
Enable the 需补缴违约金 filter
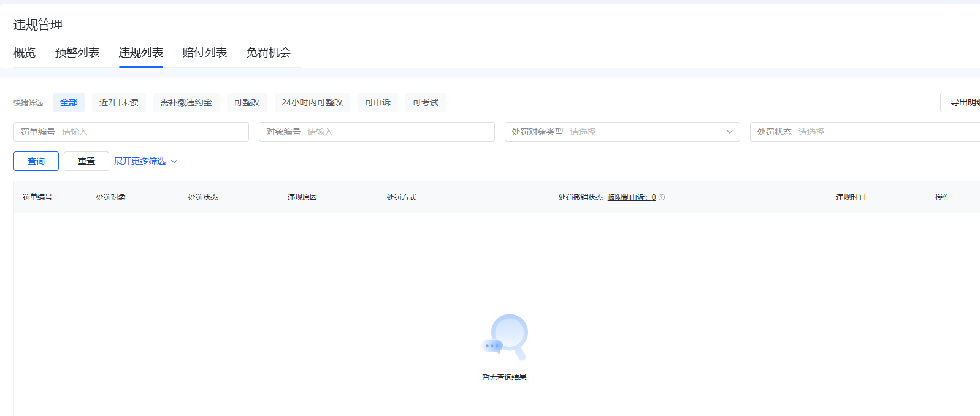coord(186,102)
